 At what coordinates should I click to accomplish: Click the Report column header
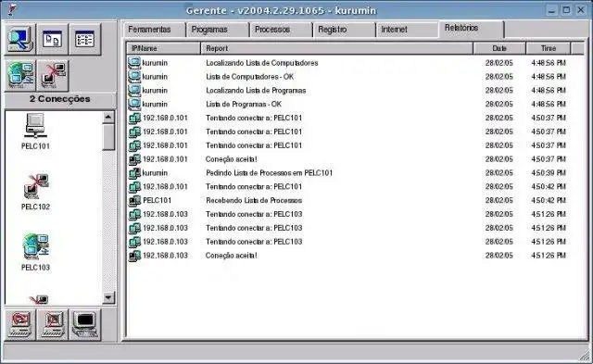pos(336,48)
